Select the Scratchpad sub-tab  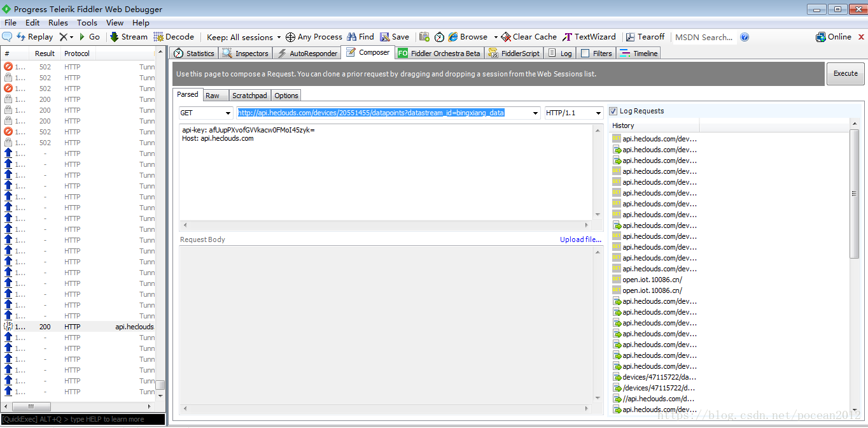pyautogui.click(x=249, y=96)
